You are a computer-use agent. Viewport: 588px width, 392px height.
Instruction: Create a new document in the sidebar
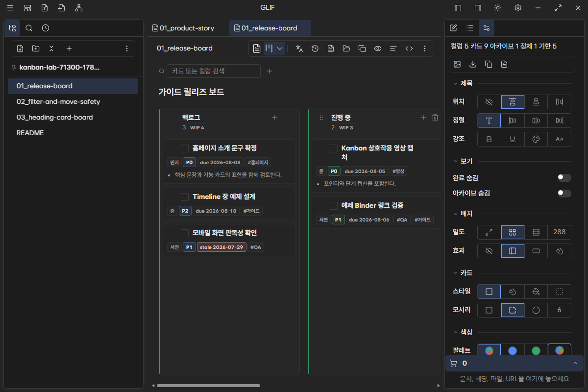[x=20, y=49]
